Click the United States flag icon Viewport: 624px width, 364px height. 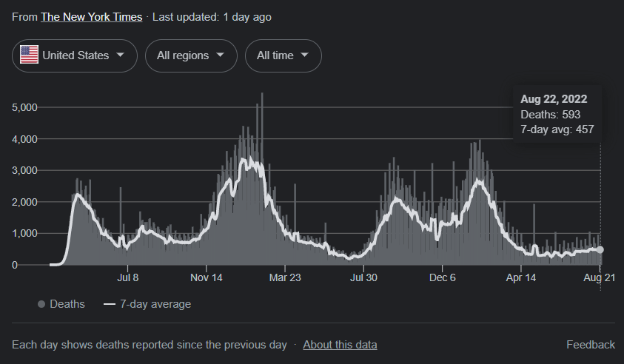point(30,55)
